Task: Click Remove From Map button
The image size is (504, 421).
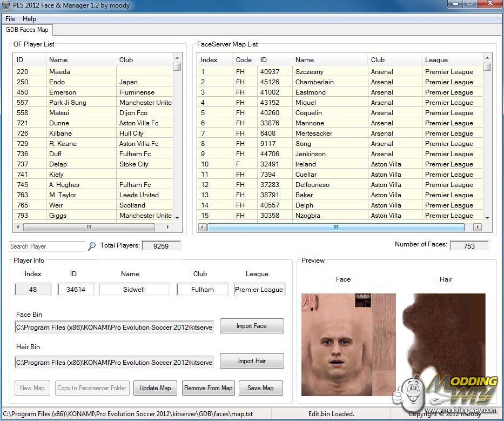Action: 208,388
